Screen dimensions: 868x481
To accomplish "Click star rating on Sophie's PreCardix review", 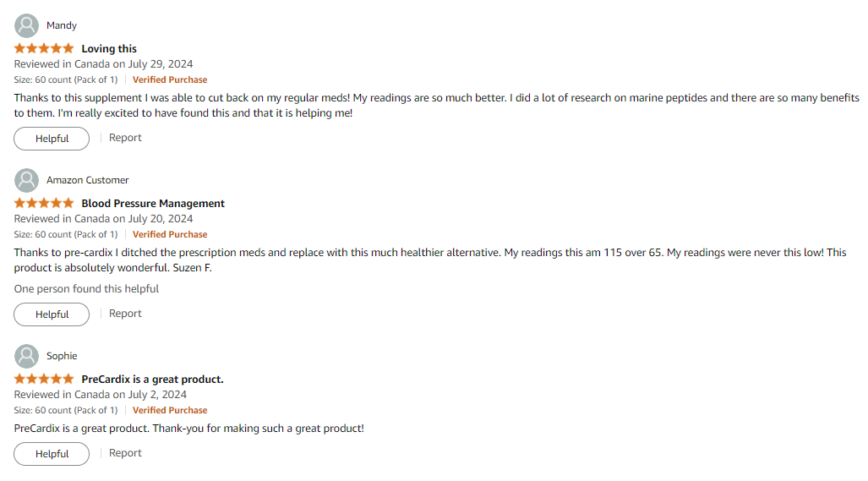I will point(44,380).
